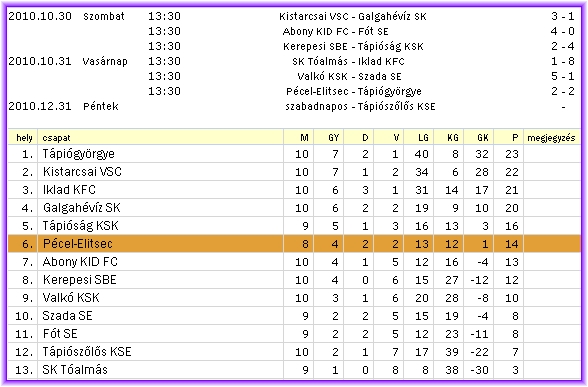Viewport: 588px width, 387px height.
Task: Click the 'hely' column header
Action: pos(24,138)
